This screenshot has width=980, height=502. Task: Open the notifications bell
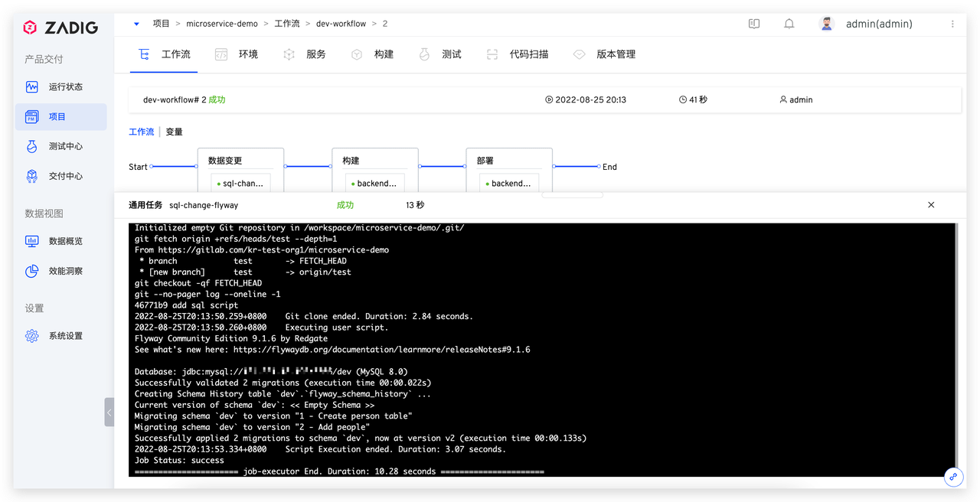(x=789, y=24)
